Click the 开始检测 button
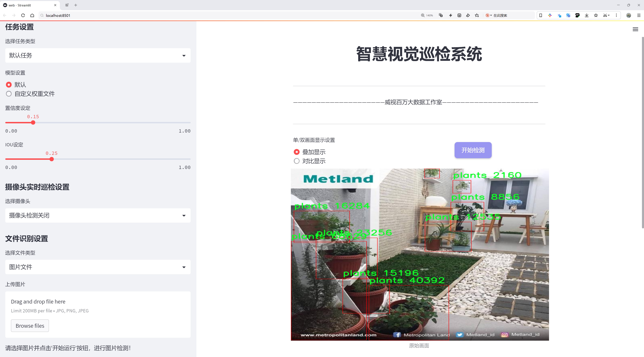 (x=473, y=150)
